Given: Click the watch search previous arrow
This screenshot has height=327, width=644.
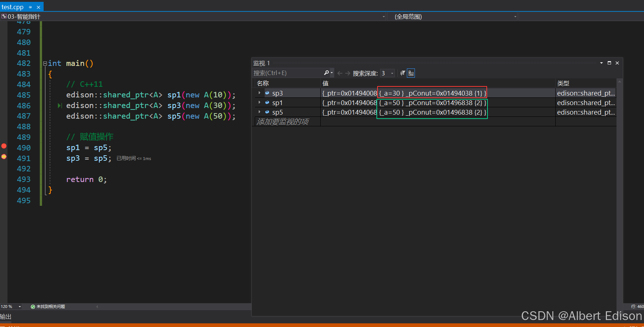Looking at the screenshot, I should tap(340, 73).
